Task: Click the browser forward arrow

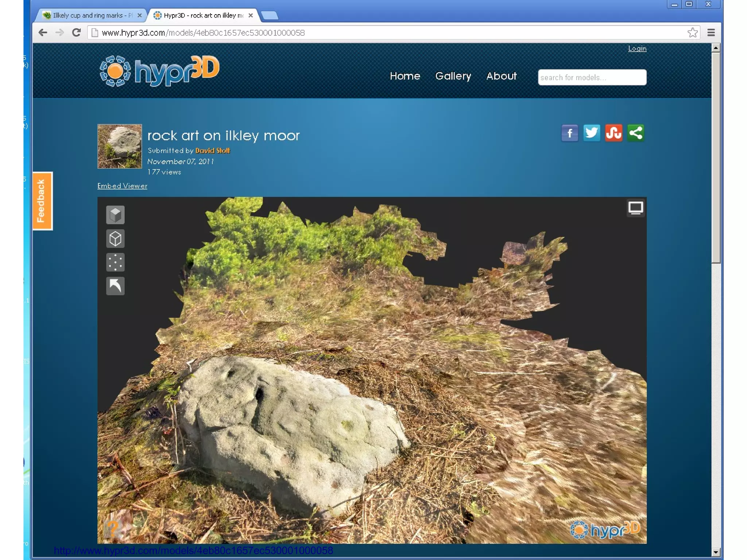Action: [59, 33]
